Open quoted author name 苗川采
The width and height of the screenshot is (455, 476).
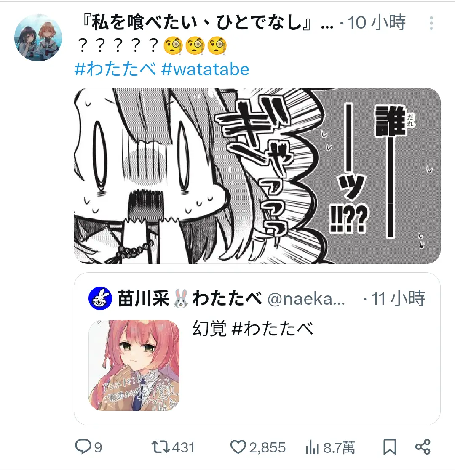[x=143, y=298]
